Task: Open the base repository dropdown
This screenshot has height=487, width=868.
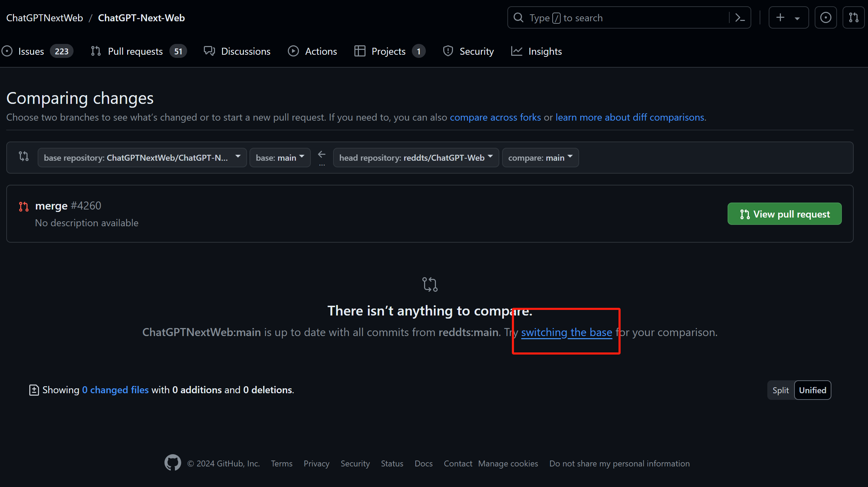Action: [142, 158]
